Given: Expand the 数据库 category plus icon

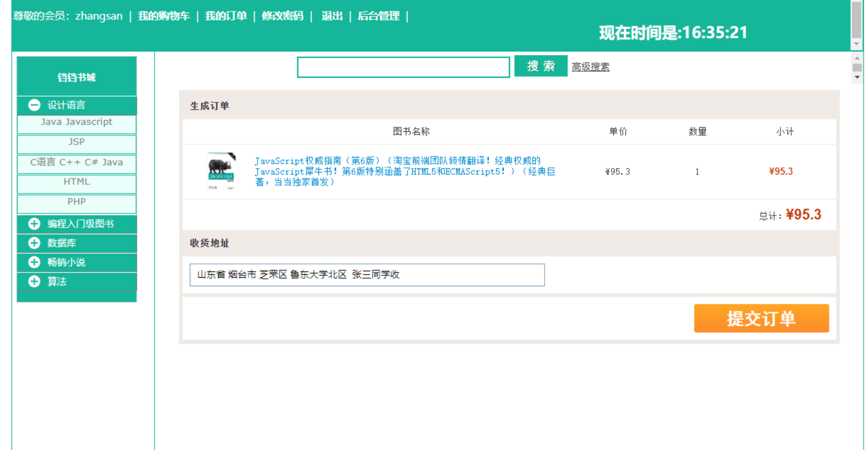Looking at the screenshot, I should [34, 243].
